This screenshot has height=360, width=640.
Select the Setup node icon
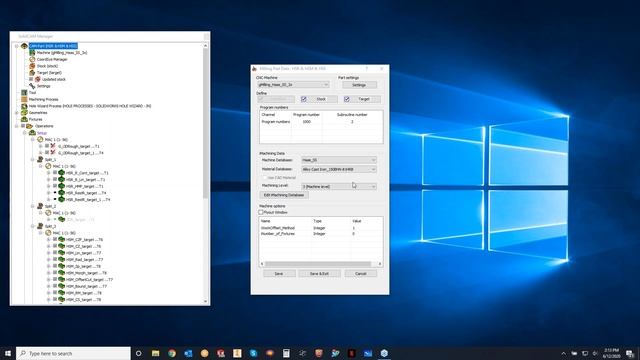tap(32, 133)
